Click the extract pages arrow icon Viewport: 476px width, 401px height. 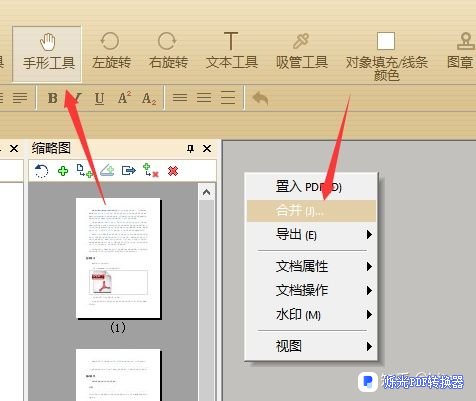coord(129,171)
